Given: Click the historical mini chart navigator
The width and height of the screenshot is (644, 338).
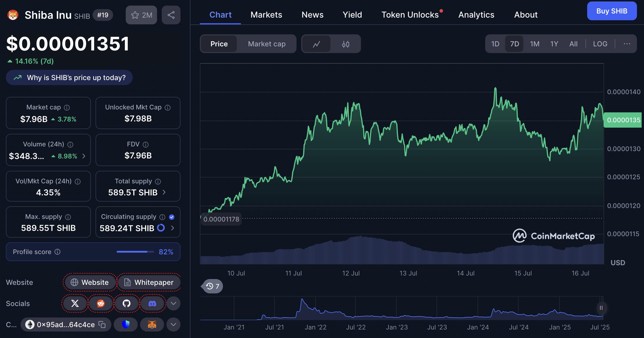Looking at the screenshot, I should point(401,308).
